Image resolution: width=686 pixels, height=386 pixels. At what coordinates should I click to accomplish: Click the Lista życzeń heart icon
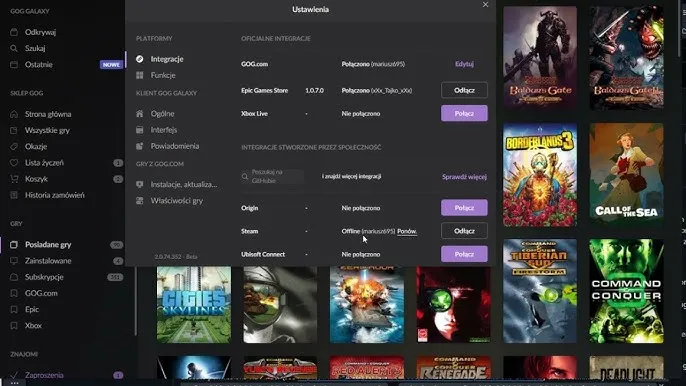pyautogui.click(x=14, y=163)
